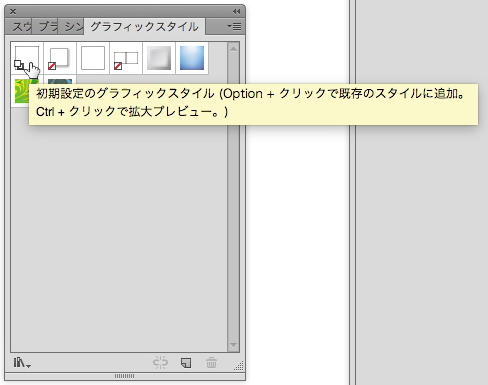This screenshot has width=488, height=385.
Task: Apply the blue gradient graphic style
Action: [192, 58]
